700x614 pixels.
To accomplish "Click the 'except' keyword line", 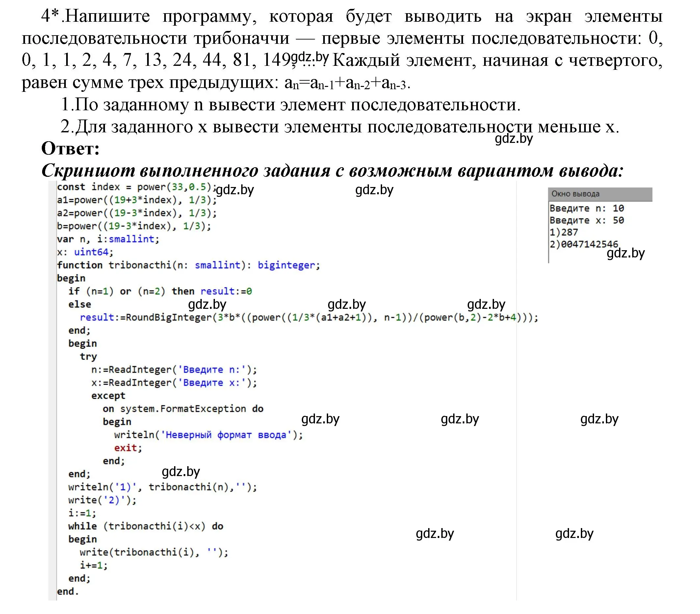I will pos(108,396).
